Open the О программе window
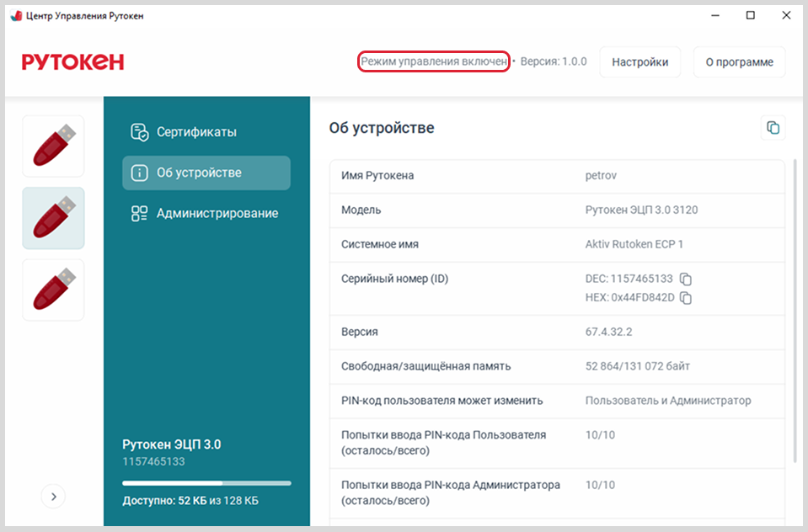The image size is (808, 532). pyautogui.click(x=739, y=62)
